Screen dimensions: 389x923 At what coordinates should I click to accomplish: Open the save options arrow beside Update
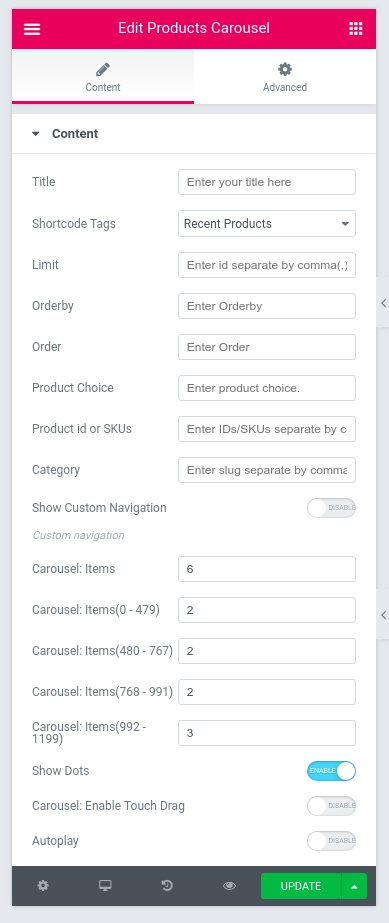[x=354, y=886]
